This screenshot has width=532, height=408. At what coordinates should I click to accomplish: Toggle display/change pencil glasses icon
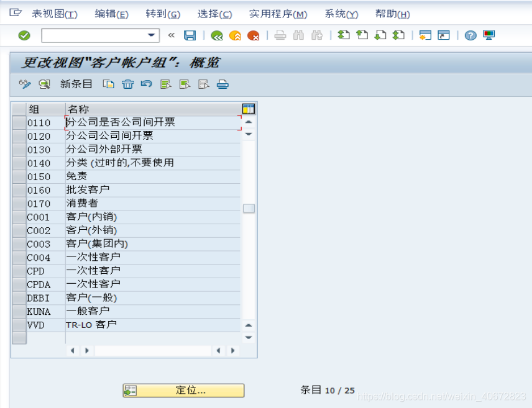tap(25, 84)
